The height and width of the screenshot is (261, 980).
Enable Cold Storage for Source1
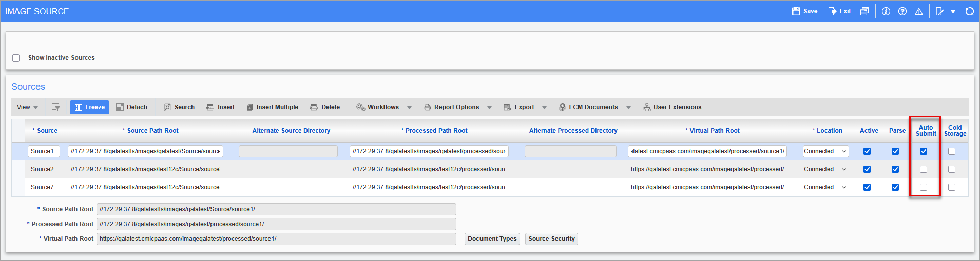pos(952,151)
